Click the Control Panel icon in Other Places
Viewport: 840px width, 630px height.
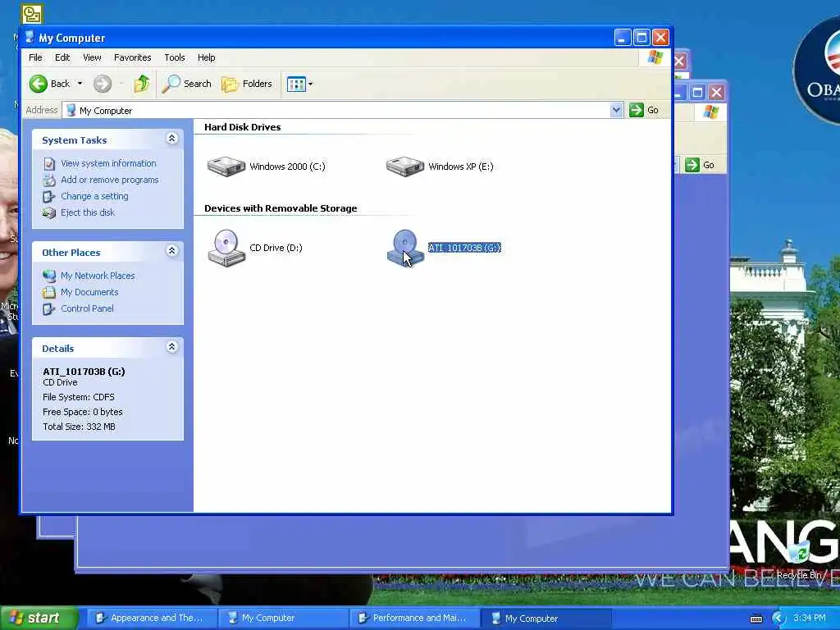pyautogui.click(x=49, y=308)
